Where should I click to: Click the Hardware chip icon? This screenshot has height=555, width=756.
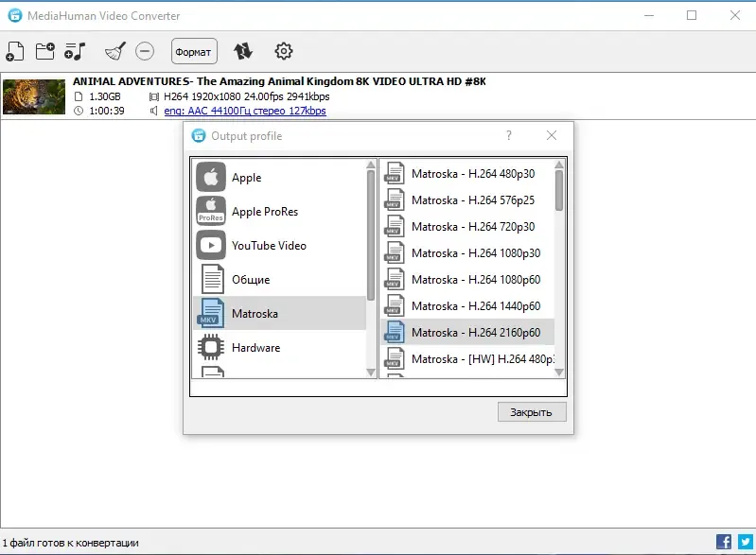point(211,347)
